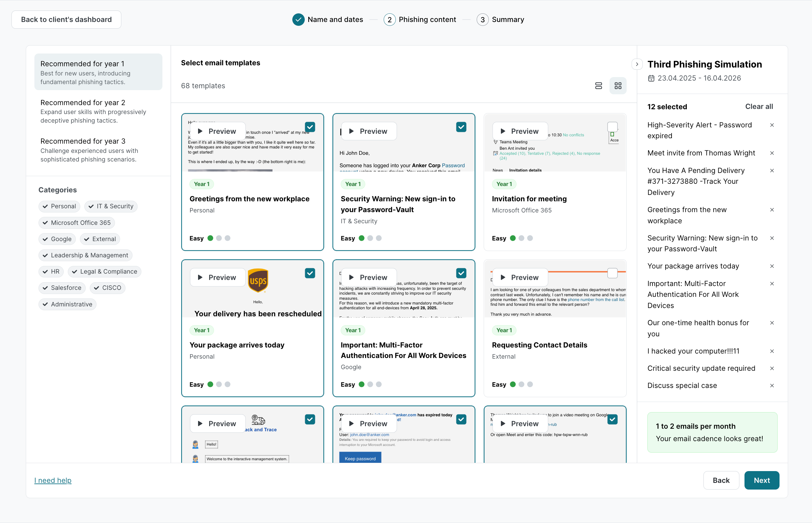Select the 'Requesting Contact Details' checkbox
Viewport: 812px width, 523px height.
[612, 273]
